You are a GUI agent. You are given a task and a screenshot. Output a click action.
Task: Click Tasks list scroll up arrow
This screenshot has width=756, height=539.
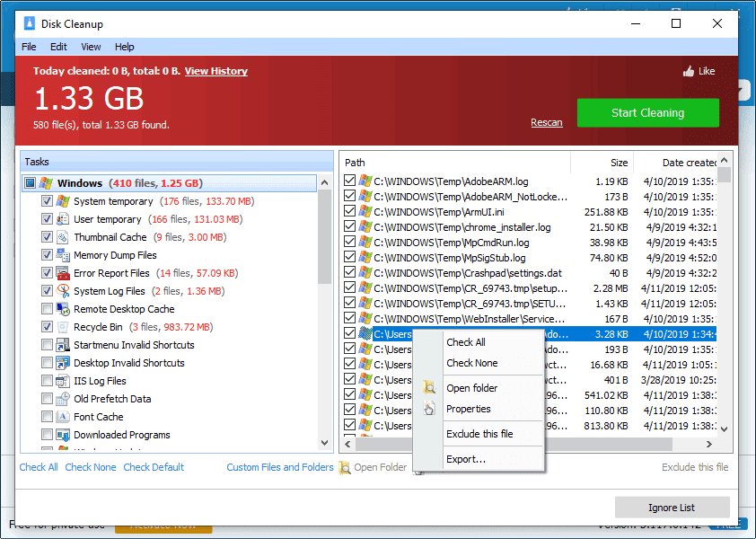324,182
